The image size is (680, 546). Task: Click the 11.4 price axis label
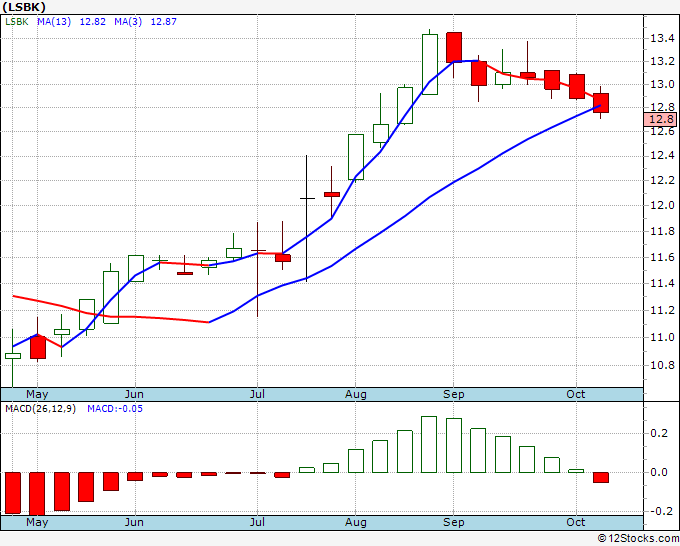[662, 284]
